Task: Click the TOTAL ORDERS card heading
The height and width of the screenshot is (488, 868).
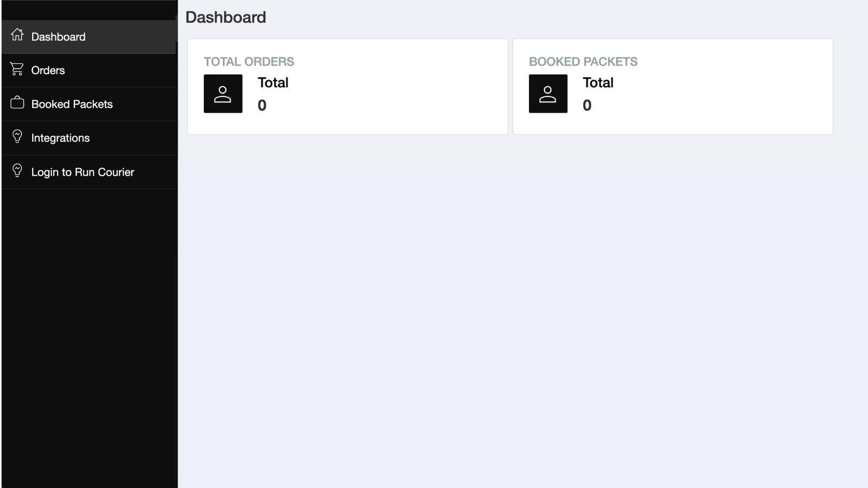Action: click(249, 61)
